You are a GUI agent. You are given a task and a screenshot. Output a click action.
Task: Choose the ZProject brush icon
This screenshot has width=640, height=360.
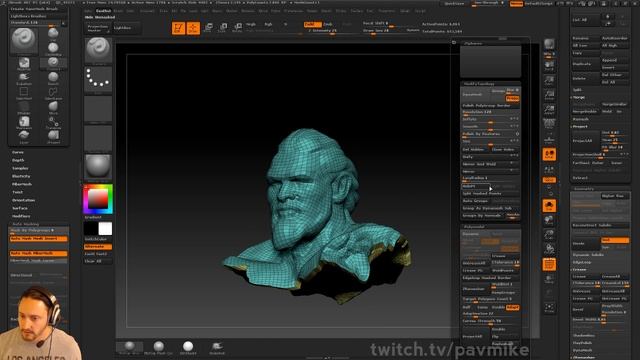point(53,137)
